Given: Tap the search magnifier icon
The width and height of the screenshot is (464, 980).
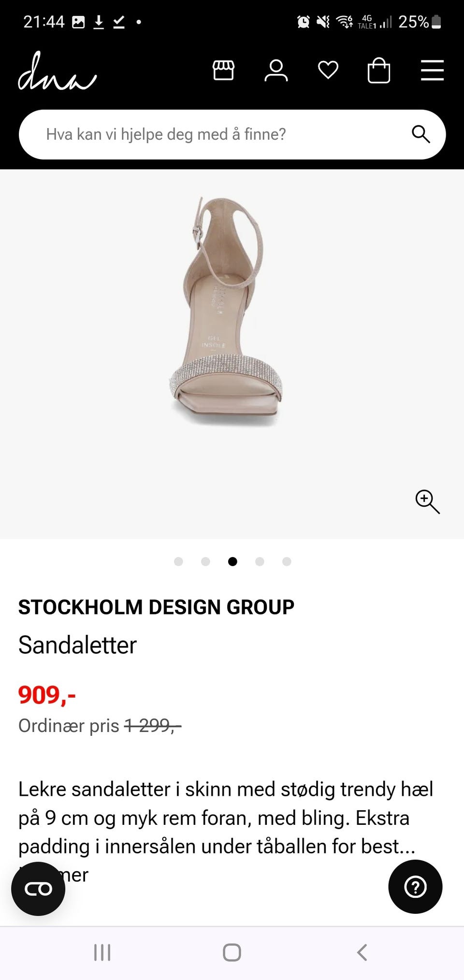Looking at the screenshot, I should click(x=420, y=134).
